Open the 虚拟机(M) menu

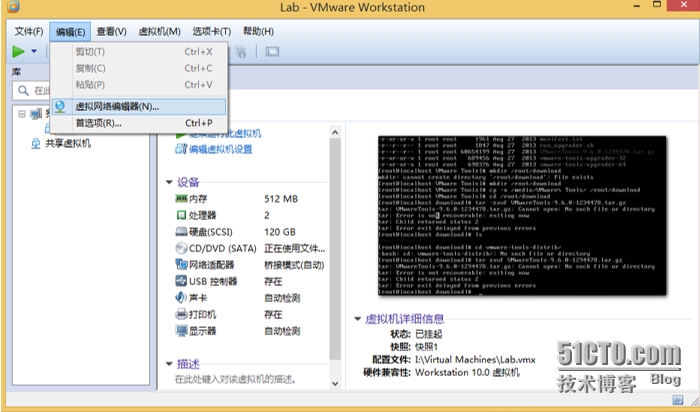click(159, 32)
